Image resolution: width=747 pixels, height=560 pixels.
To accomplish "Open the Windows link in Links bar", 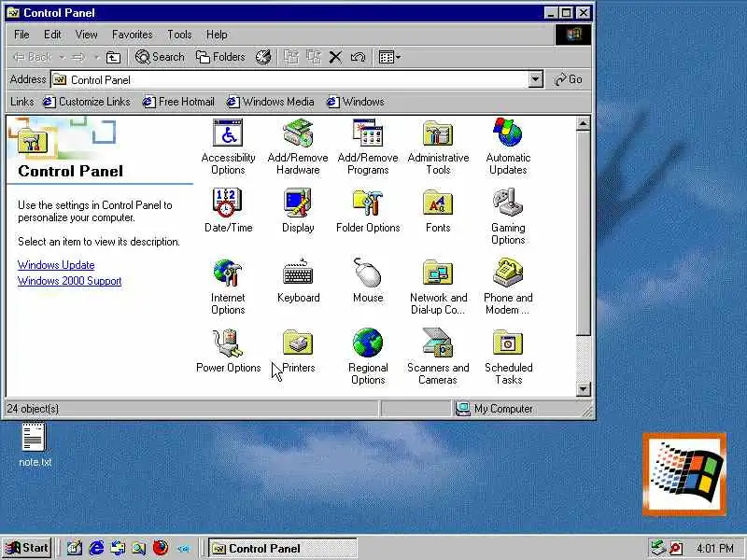I will pos(356,102).
